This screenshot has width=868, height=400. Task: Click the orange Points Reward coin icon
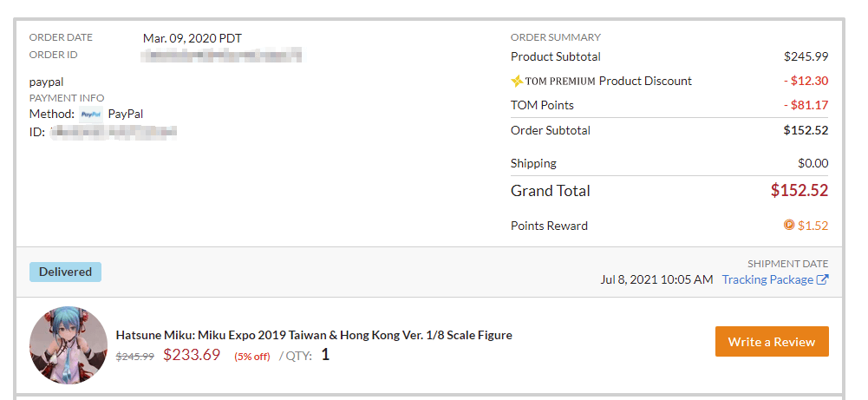(789, 225)
